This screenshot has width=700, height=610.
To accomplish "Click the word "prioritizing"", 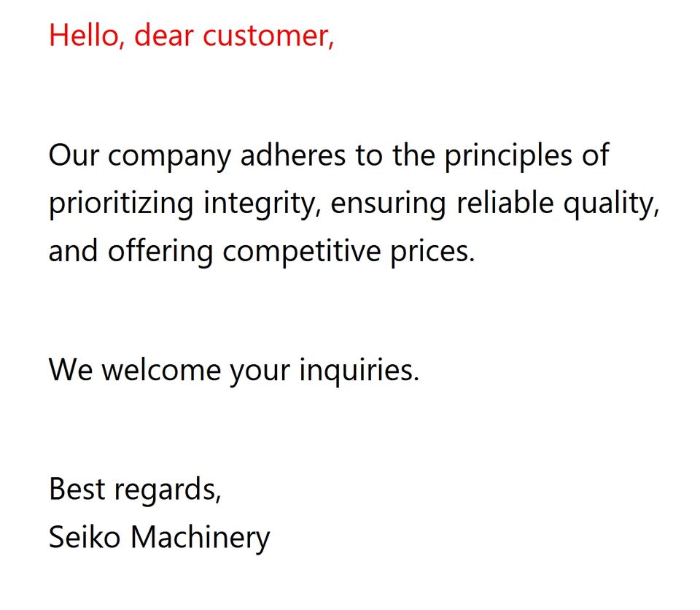I will point(121,204).
